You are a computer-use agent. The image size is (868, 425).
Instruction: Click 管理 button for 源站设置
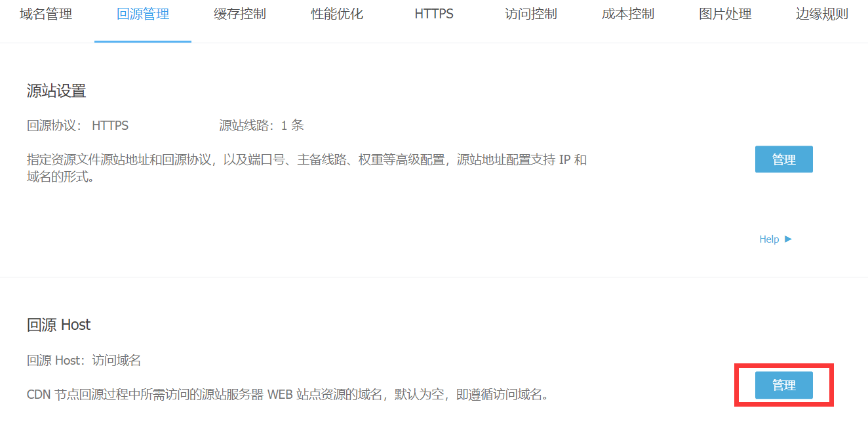pos(783,159)
